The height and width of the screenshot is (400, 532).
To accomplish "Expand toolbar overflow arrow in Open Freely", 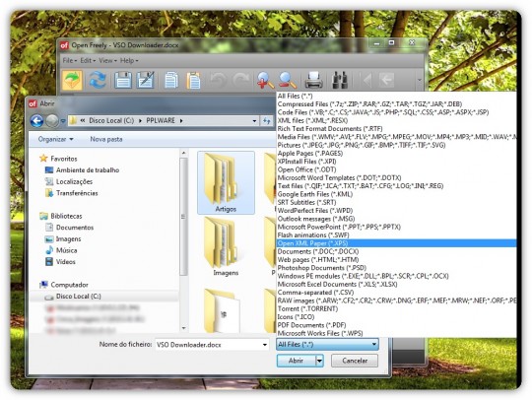I will coord(419,81).
